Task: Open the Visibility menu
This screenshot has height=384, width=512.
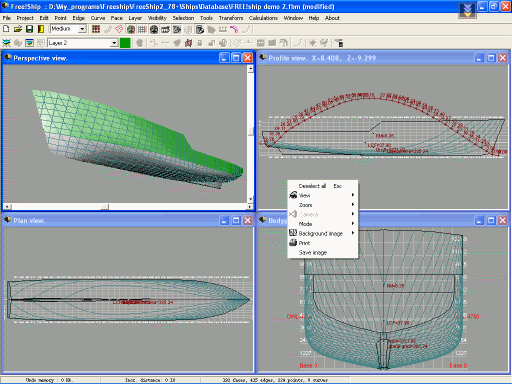Action: point(157,18)
